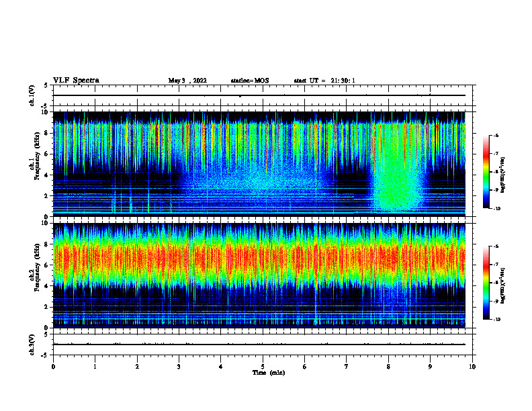
Task: Click the '-10' label on ch.2 color bar
Action: click(x=496, y=319)
